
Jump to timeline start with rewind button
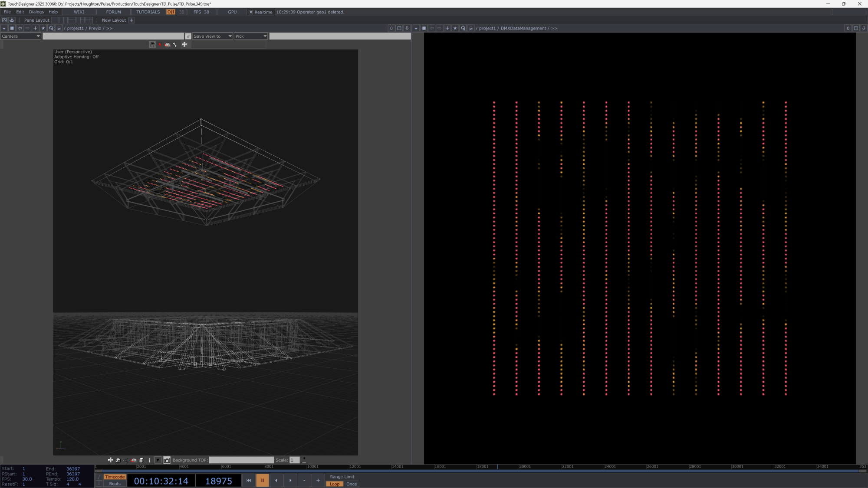coord(249,481)
